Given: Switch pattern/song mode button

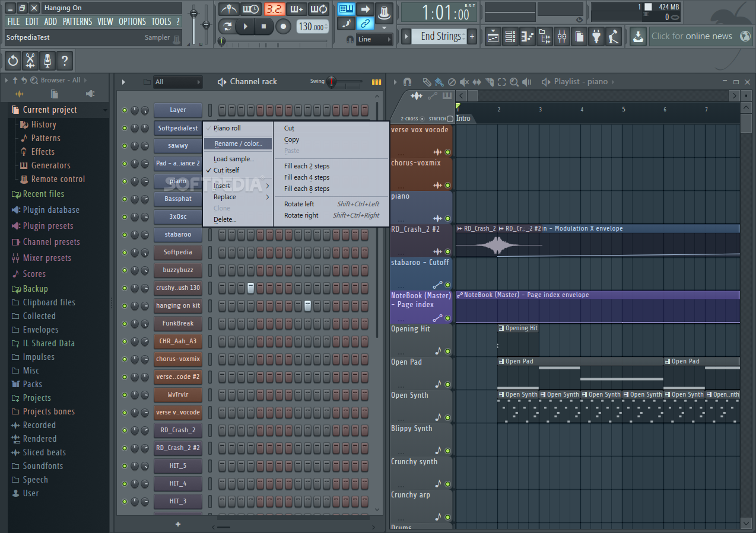Looking at the screenshot, I should coord(227,26).
